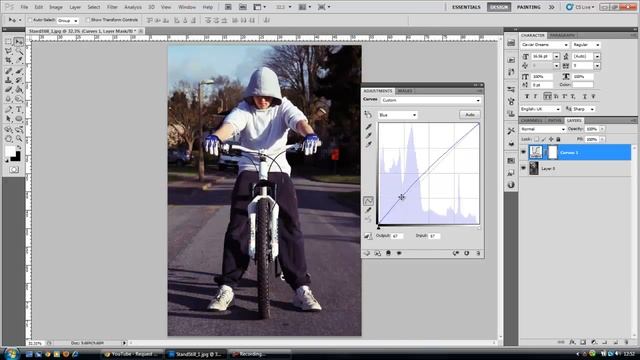Screen dimensions: 640x360
Task: Switch to the Channels tab
Action: click(x=532, y=120)
